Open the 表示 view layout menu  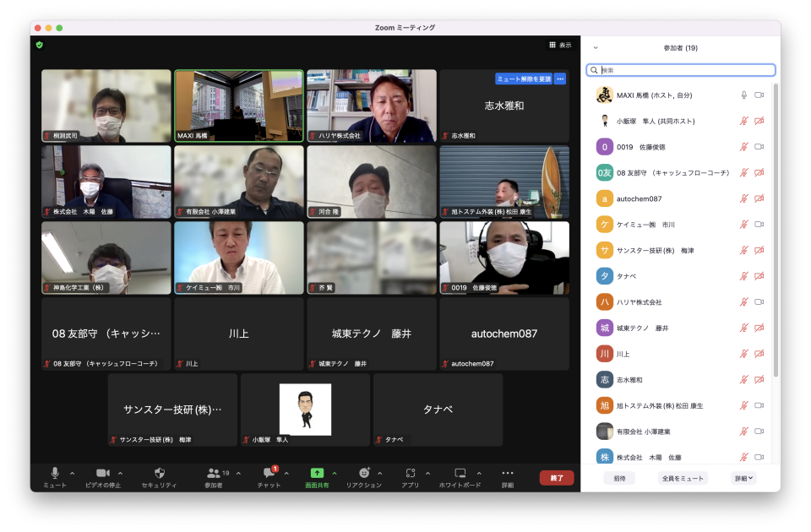pos(559,45)
